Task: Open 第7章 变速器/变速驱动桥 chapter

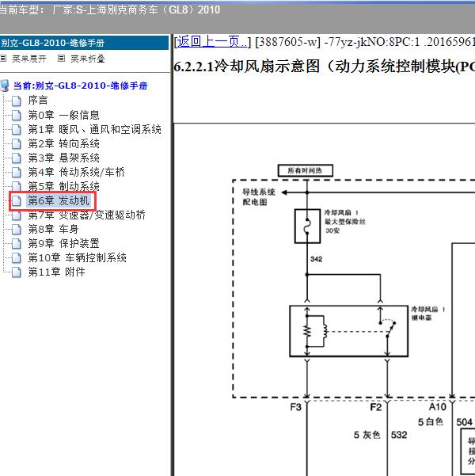Action: click(x=86, y=215)
